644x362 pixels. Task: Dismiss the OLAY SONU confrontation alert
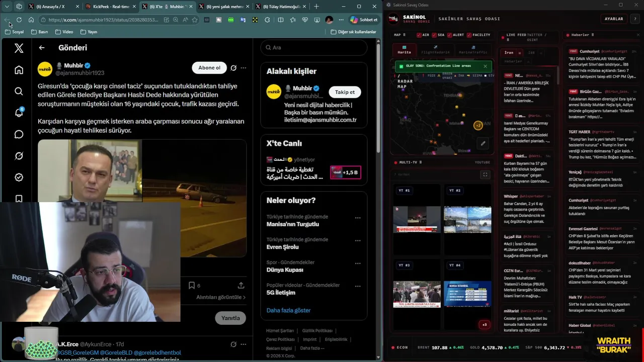click(485, 66)
